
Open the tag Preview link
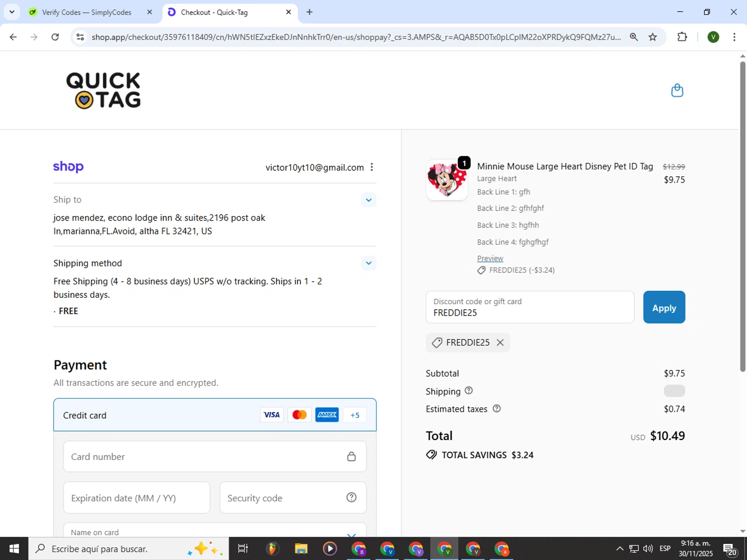490,258
